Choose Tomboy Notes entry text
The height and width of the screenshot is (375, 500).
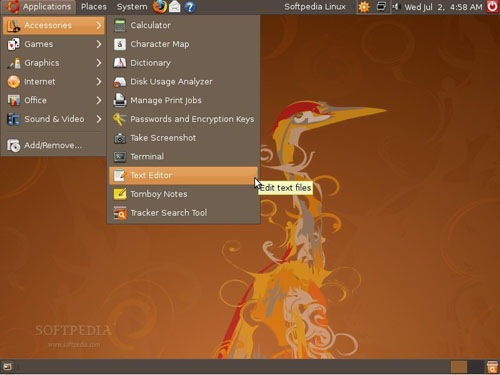159,194
